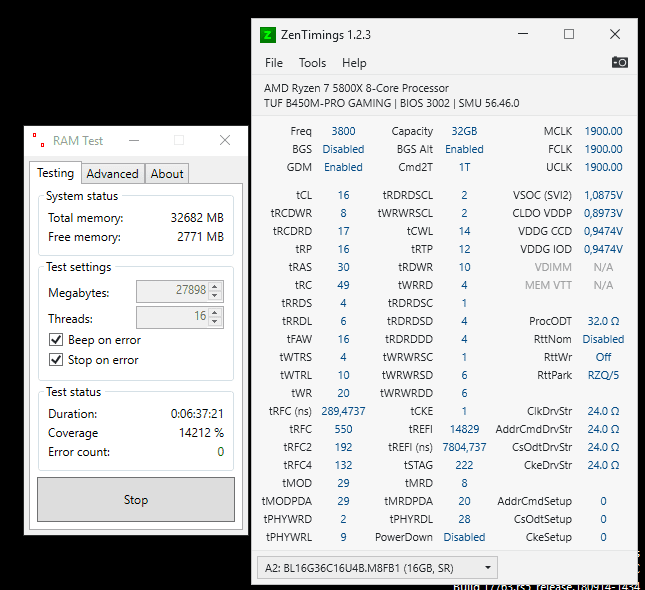Close the ZenTimings window
The image size is (645, 590).
[615, 34]
